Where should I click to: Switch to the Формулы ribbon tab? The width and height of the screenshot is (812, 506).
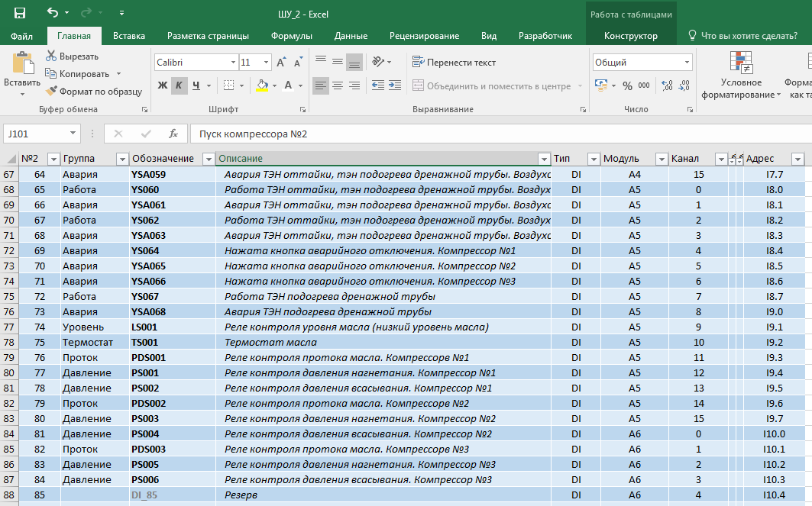(x=292, y=36)
